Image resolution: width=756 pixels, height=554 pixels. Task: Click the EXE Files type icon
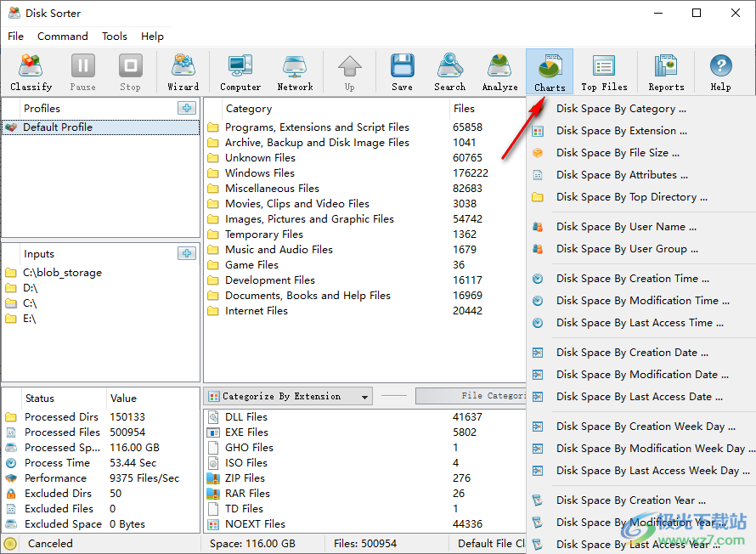[213, 432]
